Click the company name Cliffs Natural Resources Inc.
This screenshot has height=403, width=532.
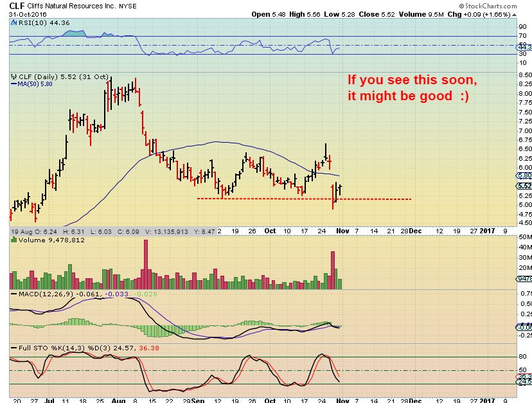coord(71,6)
